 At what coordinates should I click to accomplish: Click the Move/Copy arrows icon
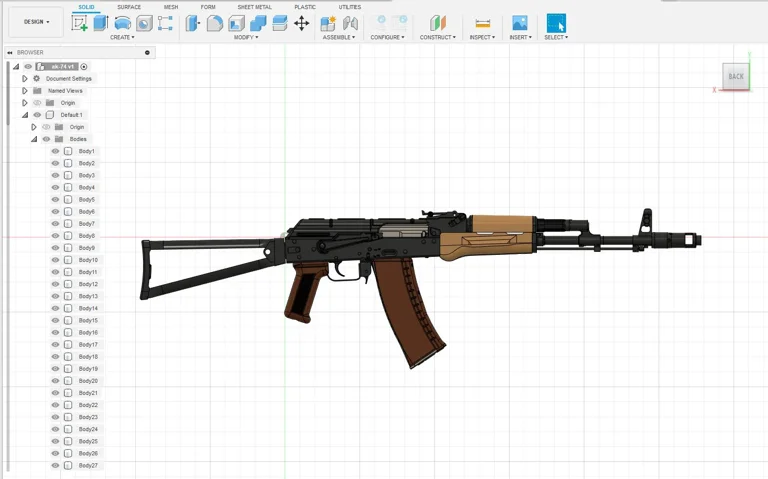(x=301, y=23)
